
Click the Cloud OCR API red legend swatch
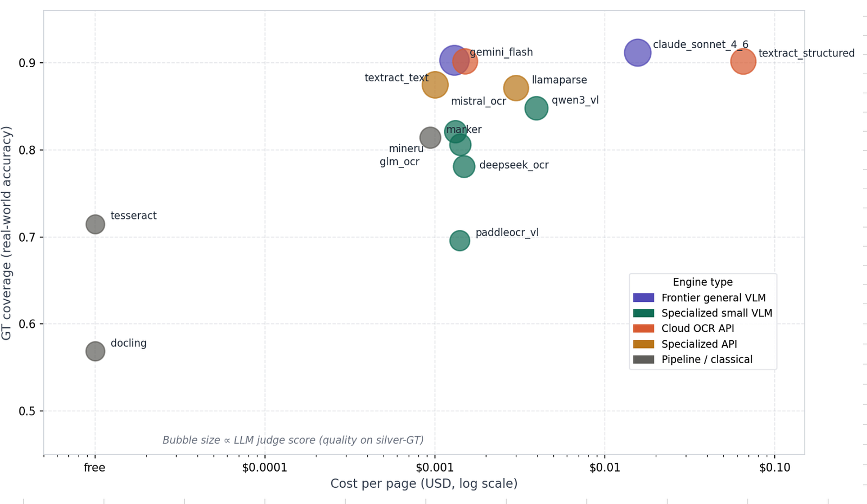(x=644, y=328)
